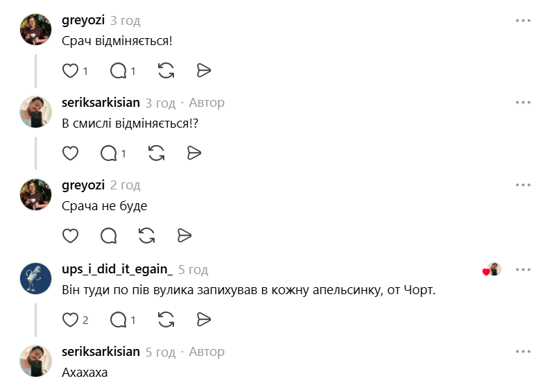Screen dimensions: 543x392
Task: Share "В смислі відміняється!?" comment
Action: 193,153
